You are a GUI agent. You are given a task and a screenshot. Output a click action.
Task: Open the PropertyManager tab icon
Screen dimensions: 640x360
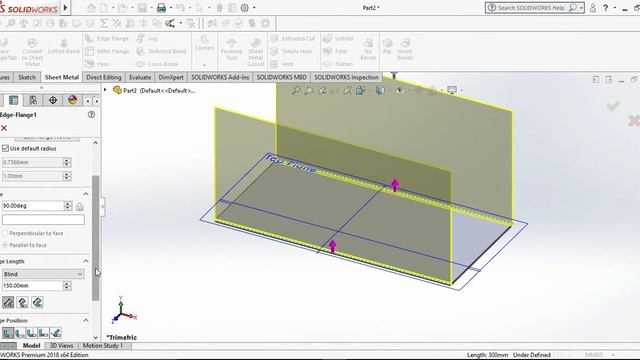click(x=13, y=100)
